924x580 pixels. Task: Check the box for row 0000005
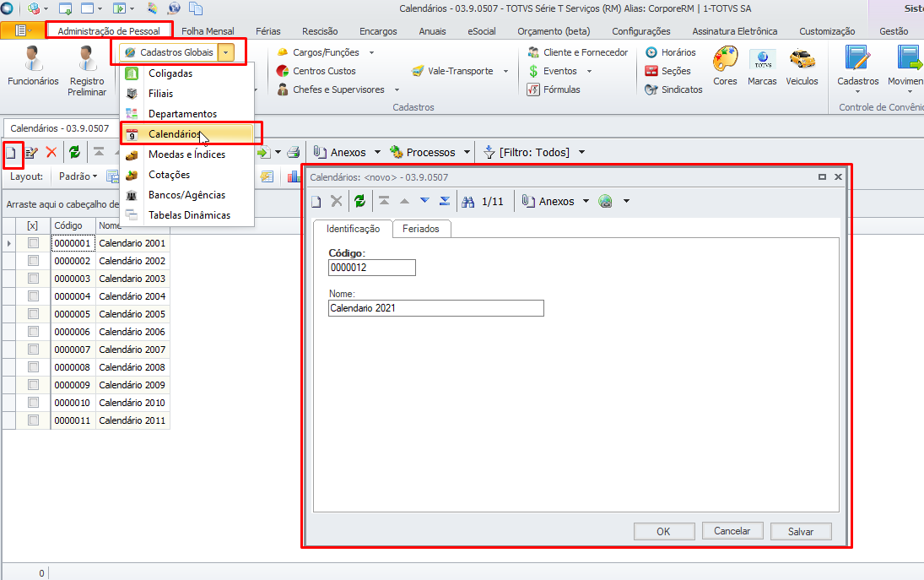[x=33, y=313]
